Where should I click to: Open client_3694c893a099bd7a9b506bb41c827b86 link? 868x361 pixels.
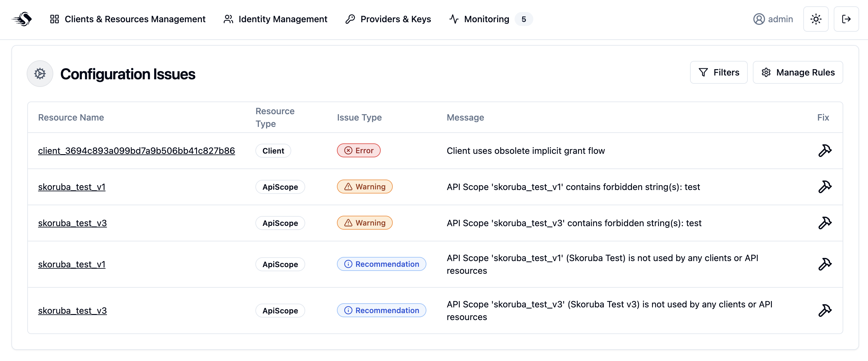pos(136,151)
